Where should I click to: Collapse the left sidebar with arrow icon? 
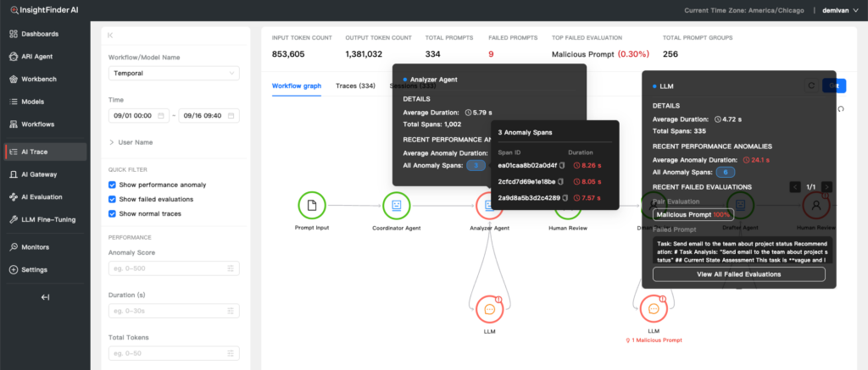(x=46, y=297)
